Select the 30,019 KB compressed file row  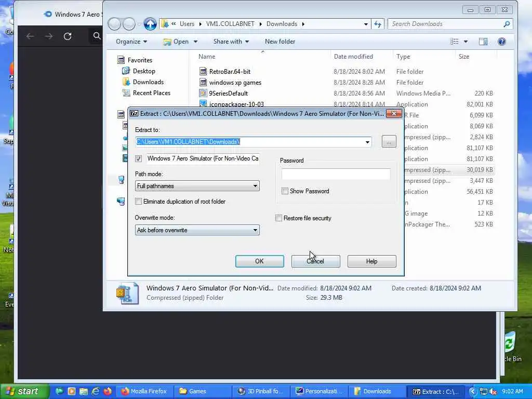[448, 170]
